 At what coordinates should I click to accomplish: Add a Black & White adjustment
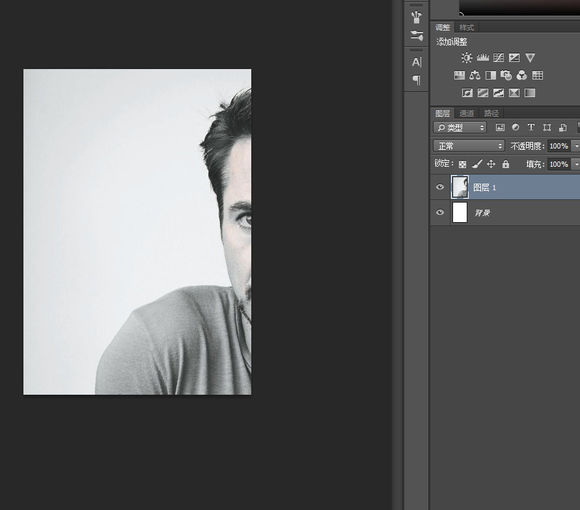coord(490,75)
